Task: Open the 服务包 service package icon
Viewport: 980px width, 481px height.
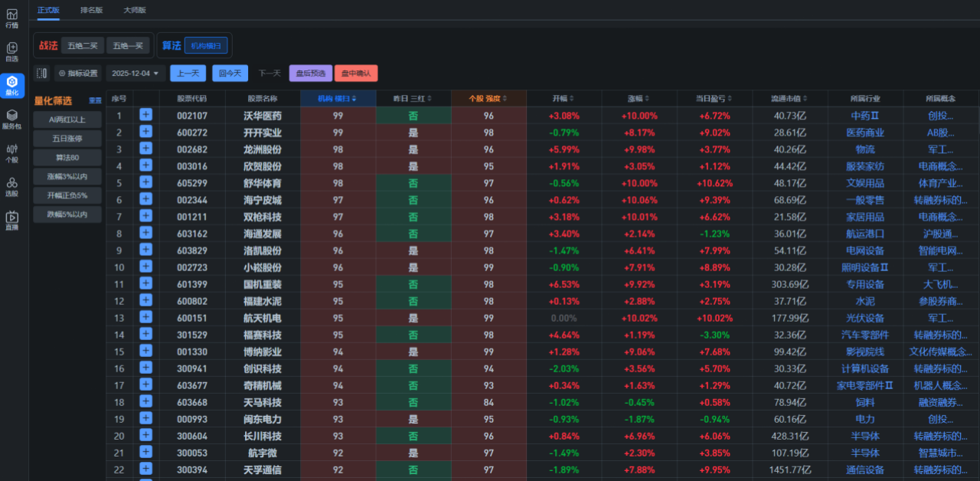Action: (x=11, y=119)
